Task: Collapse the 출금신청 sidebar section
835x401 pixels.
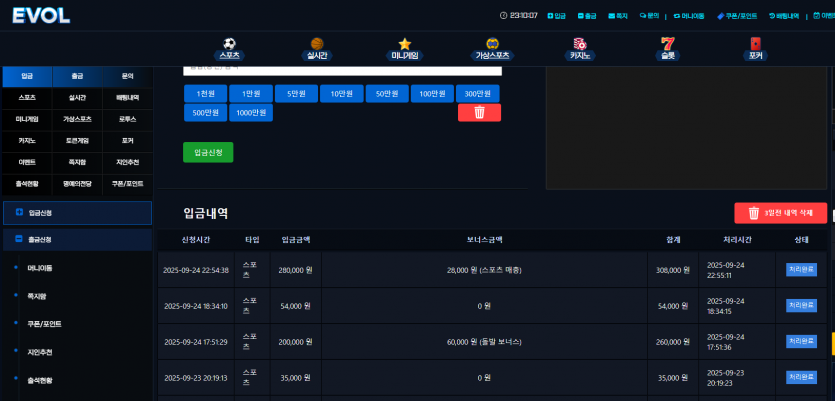Action: pyautogui.click(x=77, y=240)
